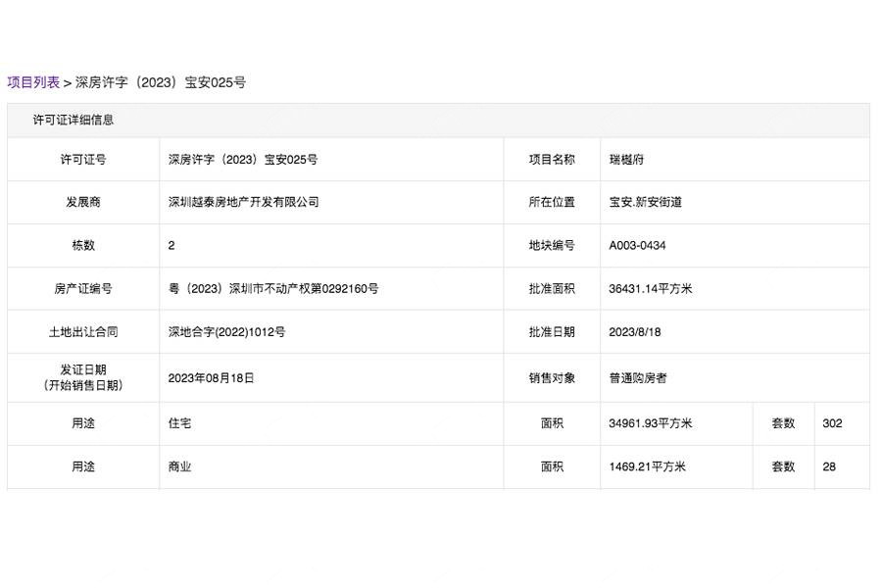Screen dimensions: 882x588
Task: Click the 所在位置 label
Action: (x=552, y=202)
